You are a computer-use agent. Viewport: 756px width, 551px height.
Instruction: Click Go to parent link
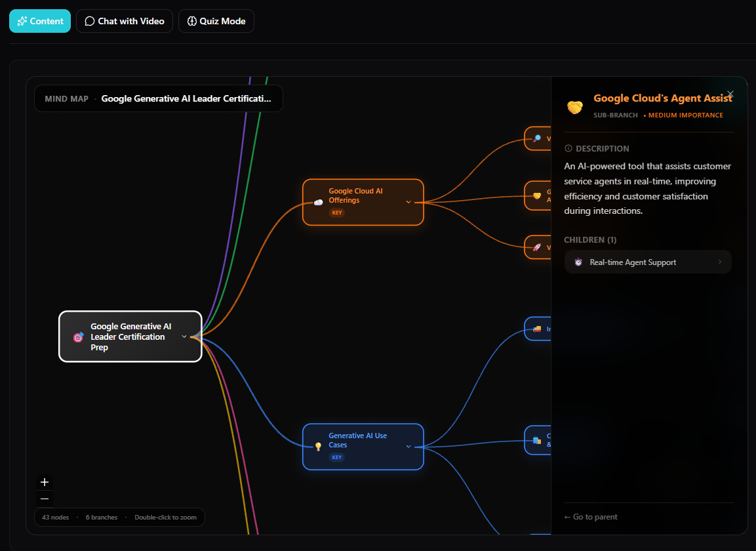coord(591,517)
